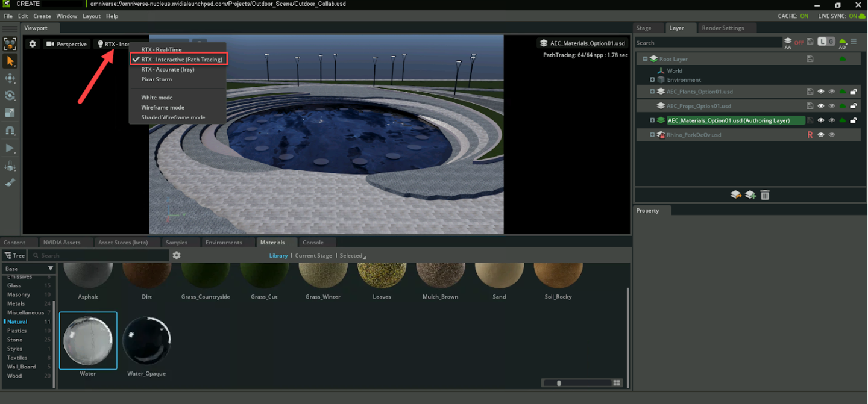Click the viewport settings gear icon
Viewport: 868px width, 404px height.
(x=33, y=44)
